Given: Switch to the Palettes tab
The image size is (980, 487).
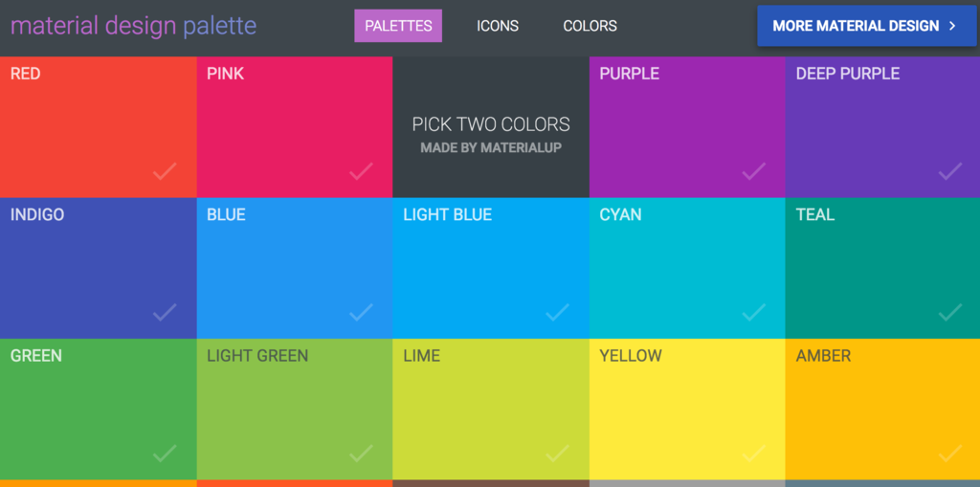Looking at the screenshot, I should click(x=398, y=26).
